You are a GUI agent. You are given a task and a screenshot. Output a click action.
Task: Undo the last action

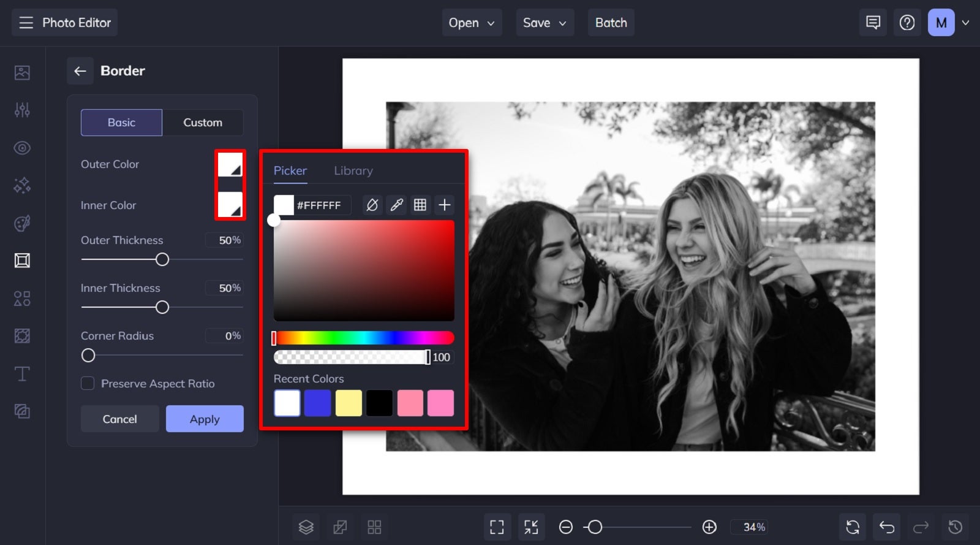(x=887, y=527)
